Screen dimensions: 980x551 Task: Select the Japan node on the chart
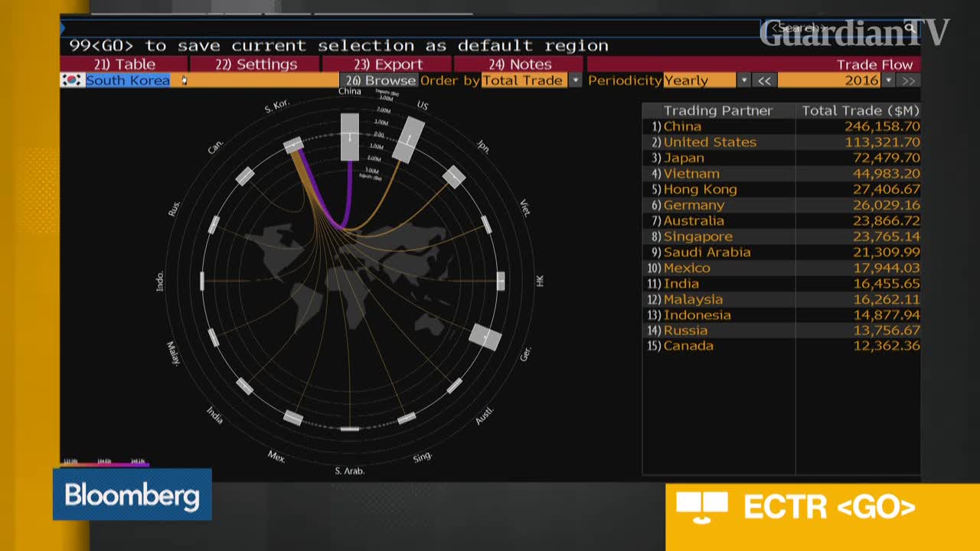pos(454,177)
